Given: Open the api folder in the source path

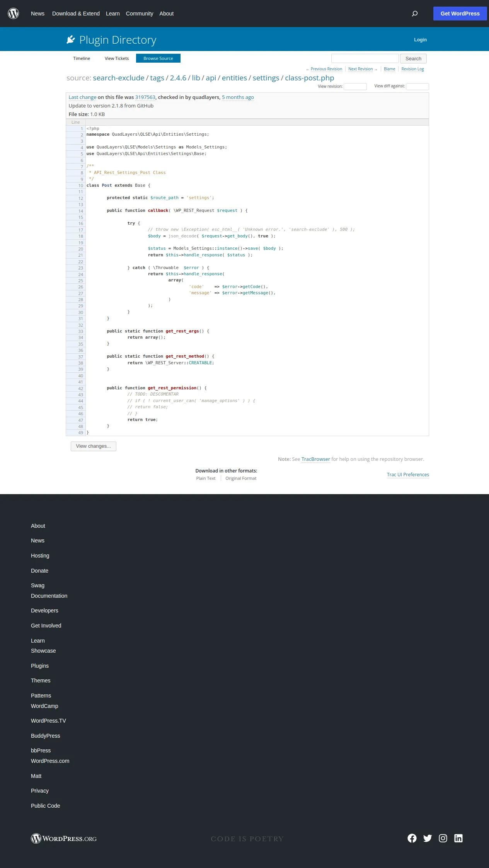Looking at the screenshot, I should click(211, 78).
